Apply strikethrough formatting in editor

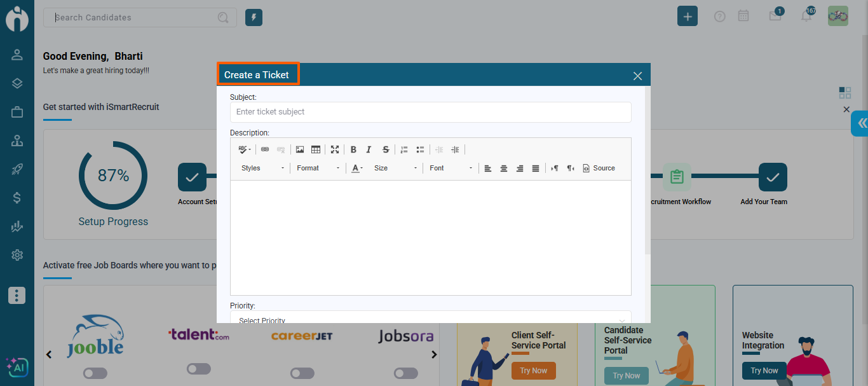pyautogui.click(x=385, y=149)
